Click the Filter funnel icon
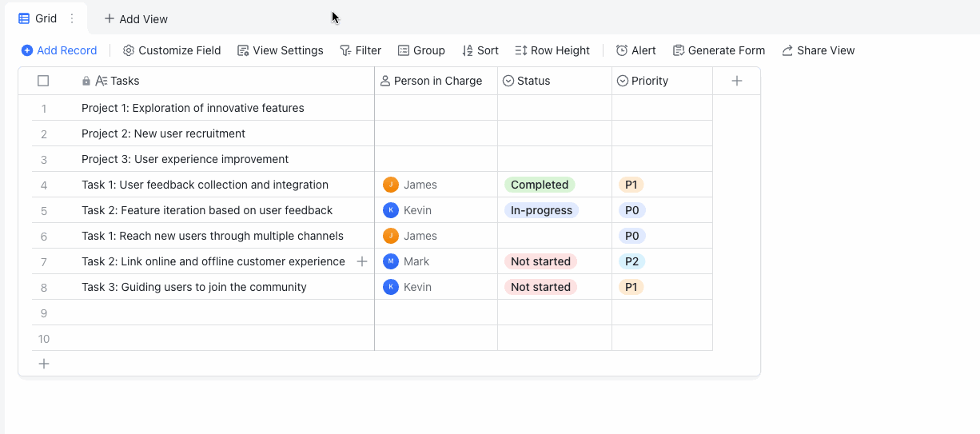980x434 pixels. pyautogui.click(x=345, y=50)
